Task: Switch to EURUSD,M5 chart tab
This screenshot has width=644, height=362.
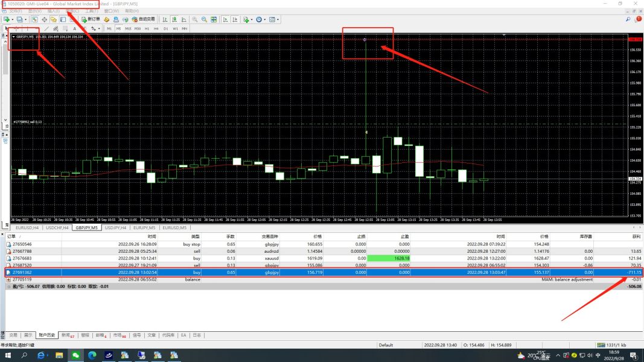Action: (x=174, y=227)
